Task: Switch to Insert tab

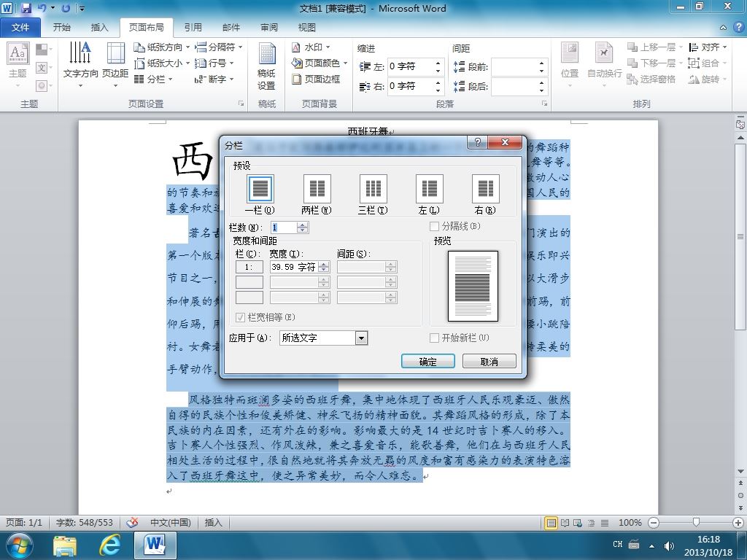Action: [x=99, y=28]
